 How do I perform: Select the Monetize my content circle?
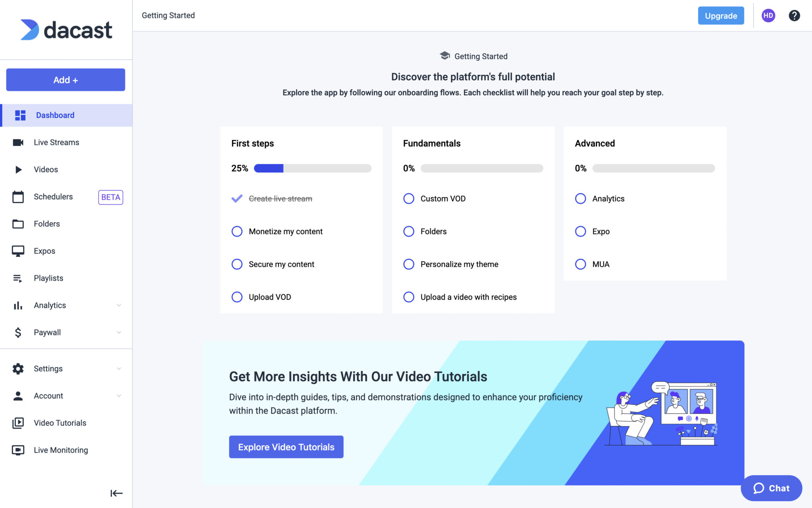237,231
